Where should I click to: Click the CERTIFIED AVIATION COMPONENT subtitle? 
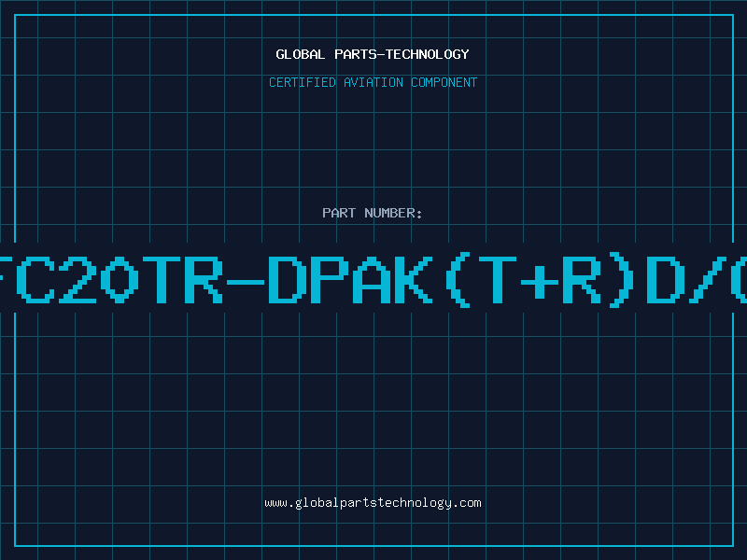click(373, 82)
